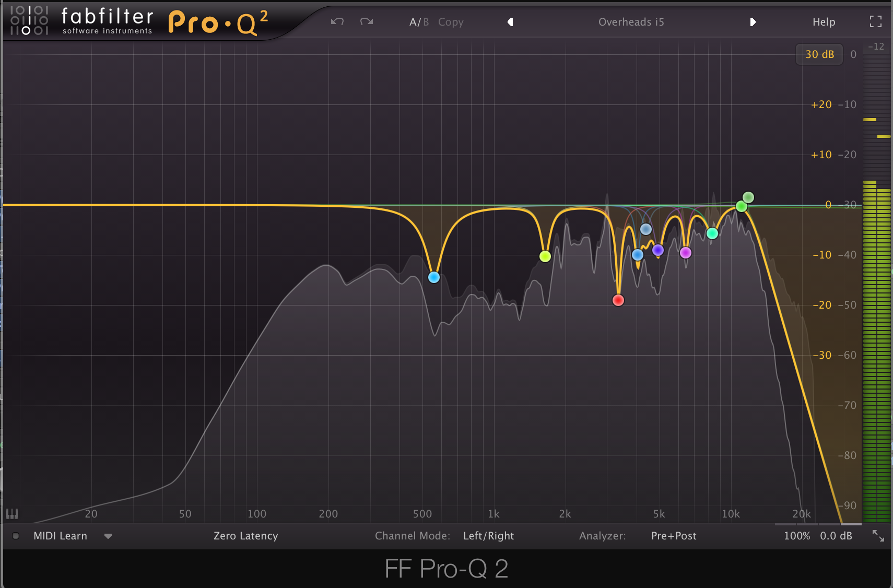Click the Undo arrow icon
Viewport: 893px width, 588px height.
337,21
